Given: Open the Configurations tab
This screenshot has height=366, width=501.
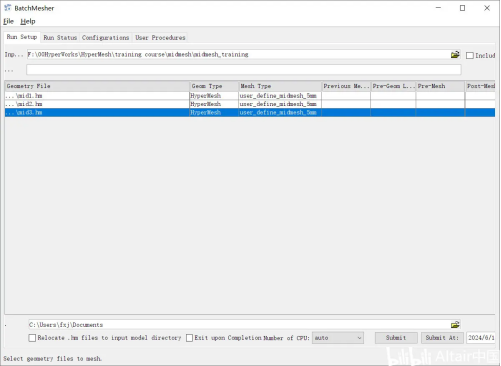Looking at the screenshot, I should (105, 38).
